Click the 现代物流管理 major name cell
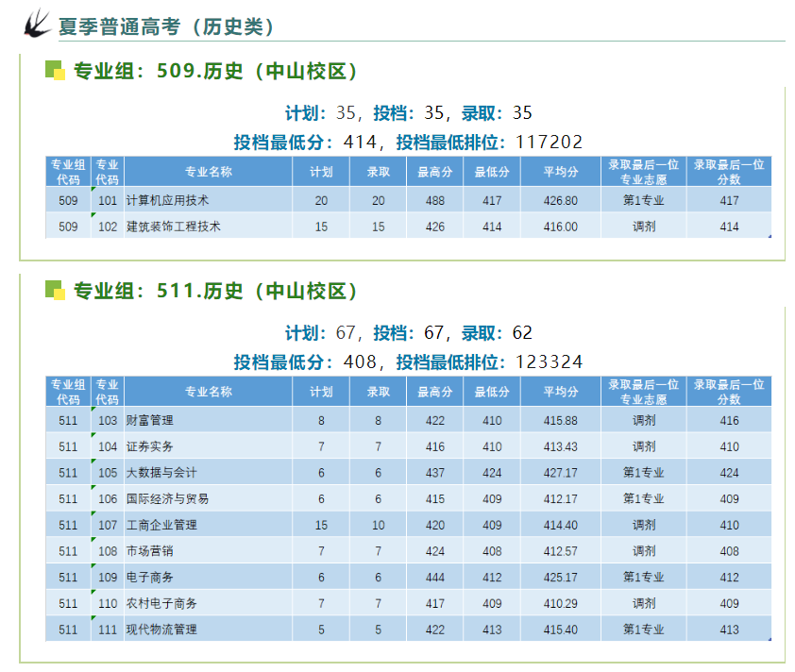Image resolution: width=795 pixels, height=672 pixels. click(209, 630)
